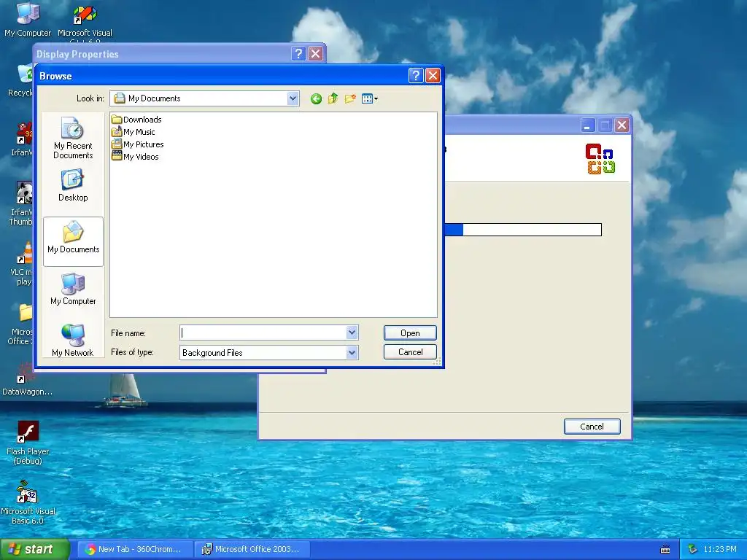Select the Recycle Bin desktop icon

point(21,80)
